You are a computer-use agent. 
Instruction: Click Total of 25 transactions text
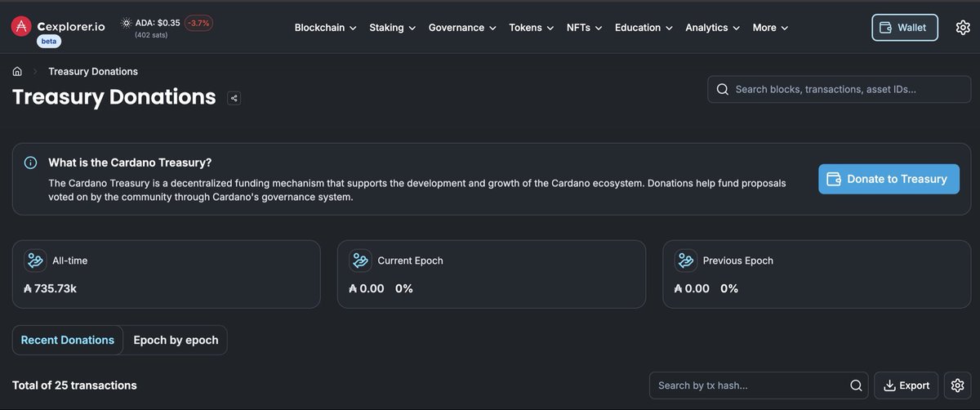tap(74, 385)
